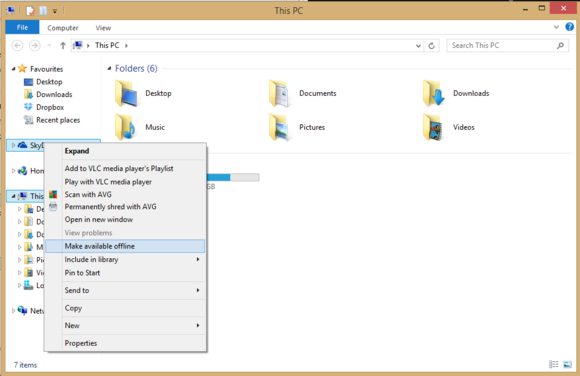Choose Copy in the context menu

[125, 308]
